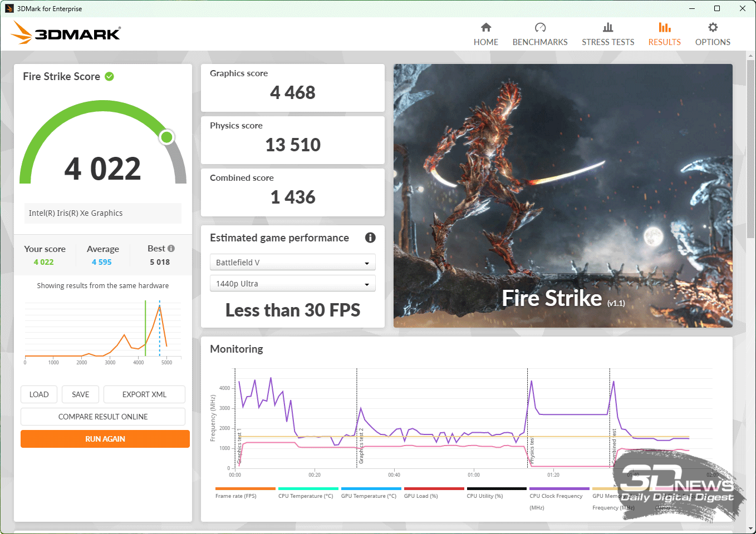756x534 pixels.
Task: Click the Results bar-chart icon
Action: (x=665, y=27)
